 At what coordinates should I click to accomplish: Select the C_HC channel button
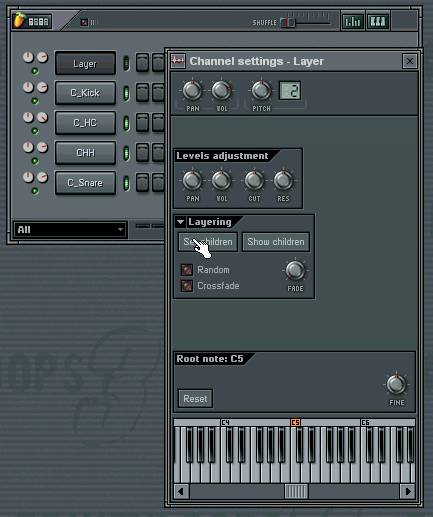[85, 123]
